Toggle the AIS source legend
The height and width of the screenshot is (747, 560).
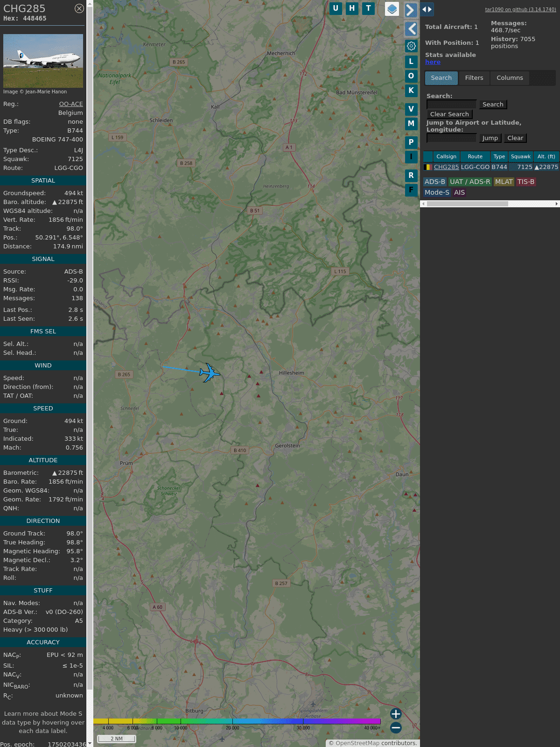pos(459,192)
